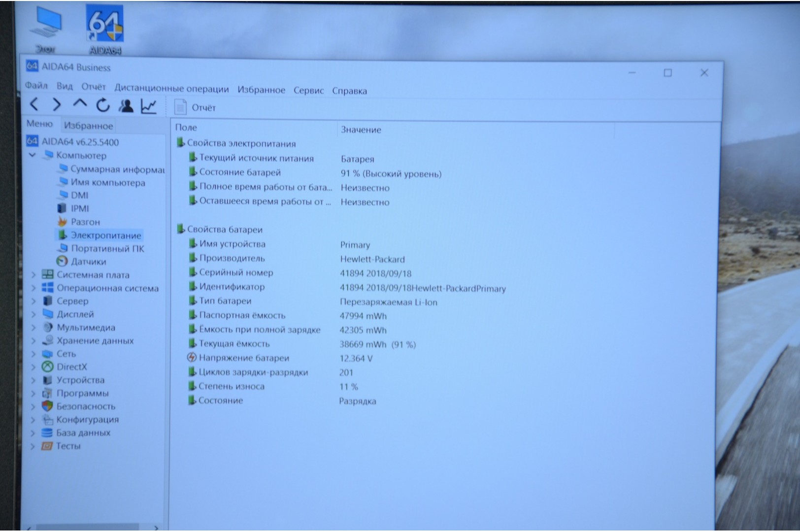
Task: Click the Back navigation arrow in toolbar
Action: [34, 104]
